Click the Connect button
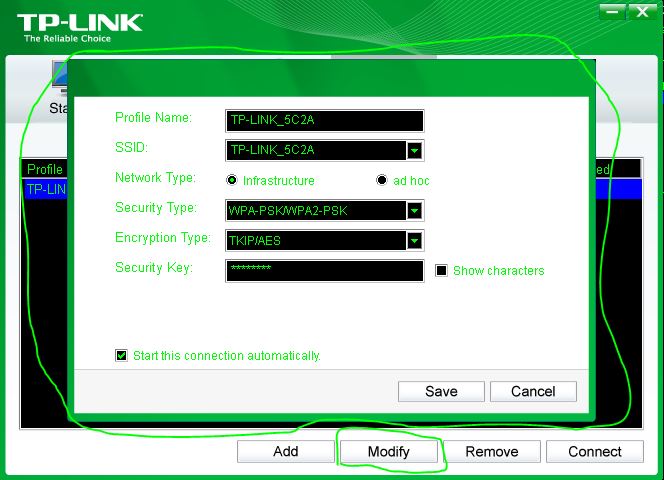Viewport: 664px width, 480px height. (595, 452)
